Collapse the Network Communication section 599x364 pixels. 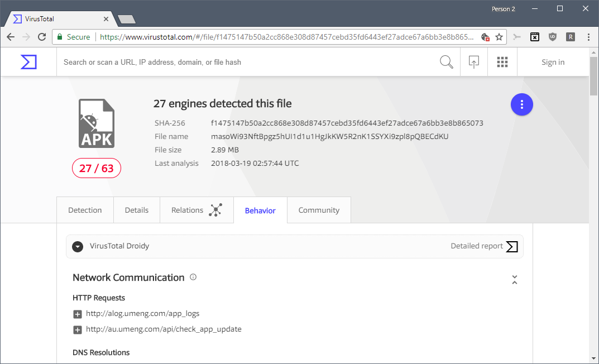pos(515,280)
